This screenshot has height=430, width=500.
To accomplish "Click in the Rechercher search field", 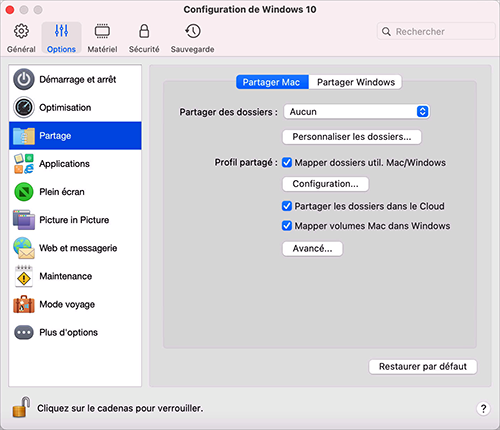I will pos(436,31).
